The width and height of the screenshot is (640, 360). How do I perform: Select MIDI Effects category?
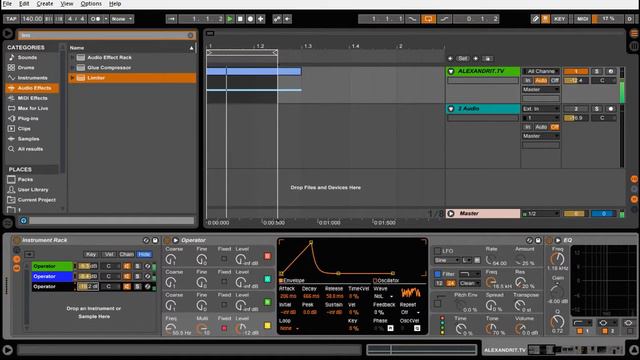(x=32, y=98)
